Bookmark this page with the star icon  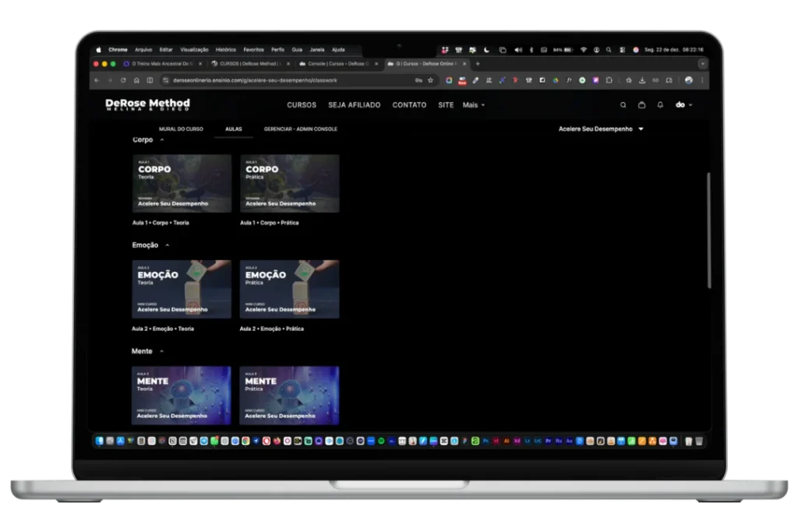click(430, 80)
